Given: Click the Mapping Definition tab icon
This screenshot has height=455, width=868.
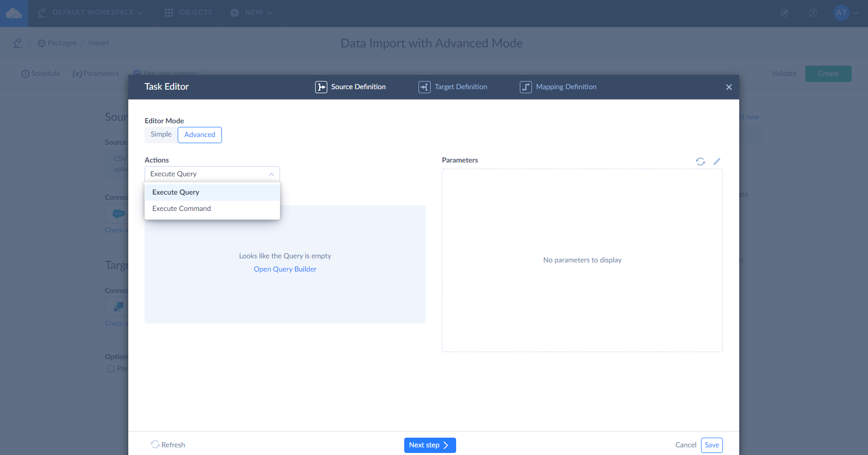Looking at the screenshot, I should (x=526, y=87).
